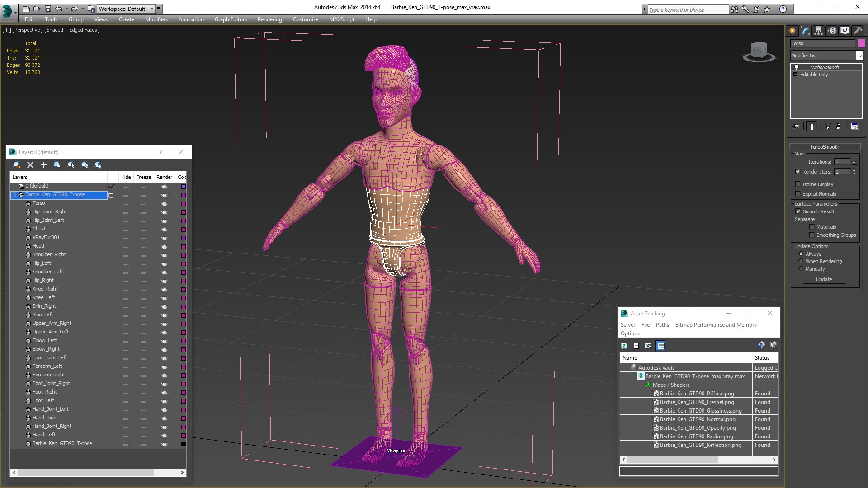
Task: Open the Hierarchy command panel tab
Action: (818, 31)
